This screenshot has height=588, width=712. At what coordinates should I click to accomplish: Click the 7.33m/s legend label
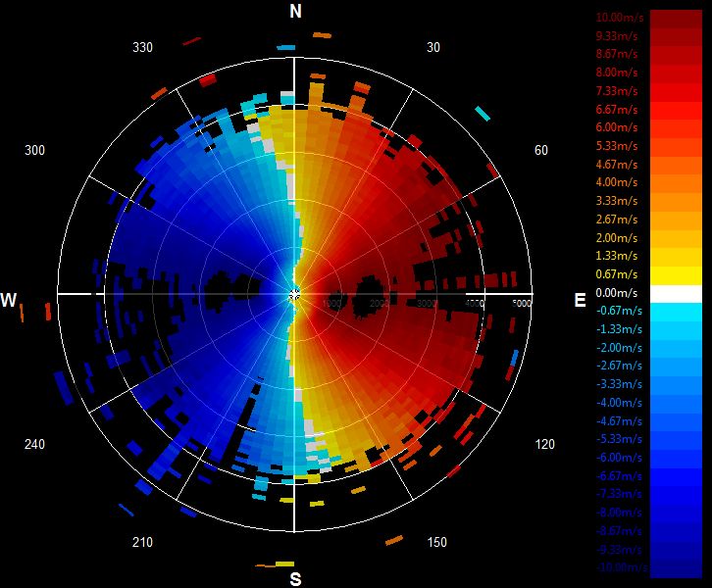pos(617,91)
